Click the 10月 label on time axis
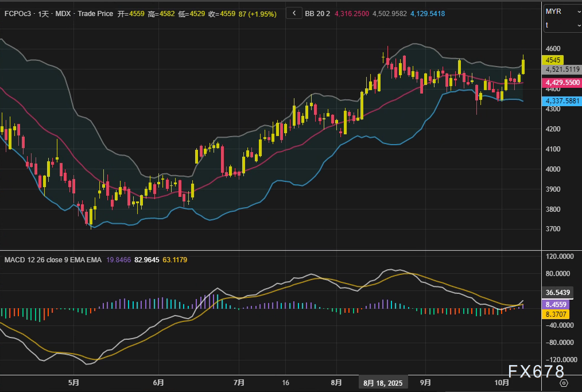 (502, 382)
